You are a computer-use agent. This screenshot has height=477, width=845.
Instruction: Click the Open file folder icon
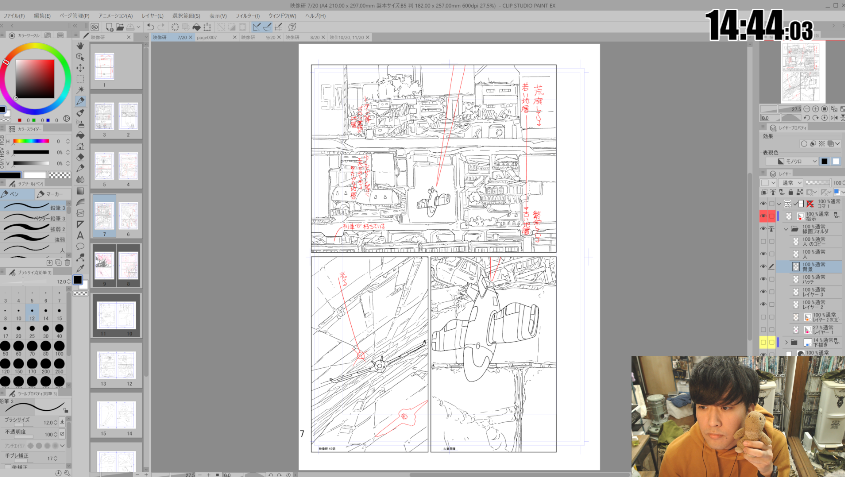pyautogui.click(x=120, y=26)
